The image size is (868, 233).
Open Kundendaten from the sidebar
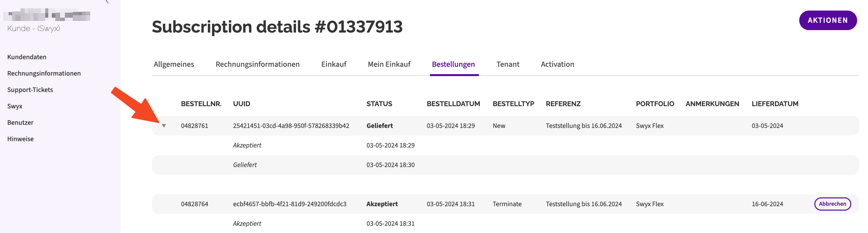tap(27, 57)
